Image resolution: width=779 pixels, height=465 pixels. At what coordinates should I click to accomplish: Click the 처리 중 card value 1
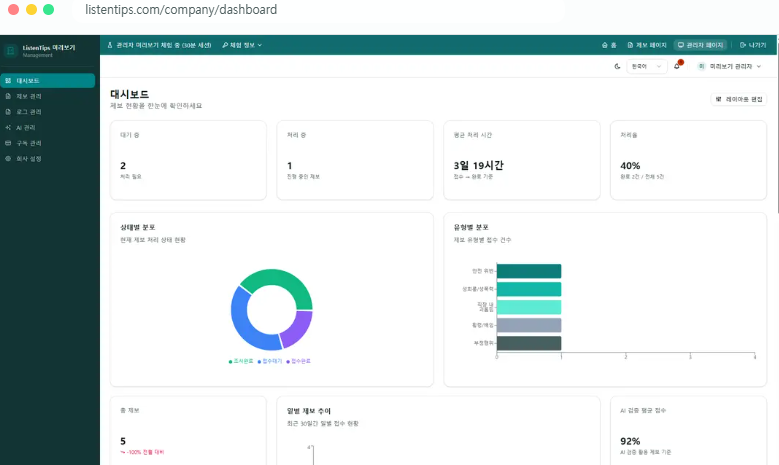pos(290,166)
